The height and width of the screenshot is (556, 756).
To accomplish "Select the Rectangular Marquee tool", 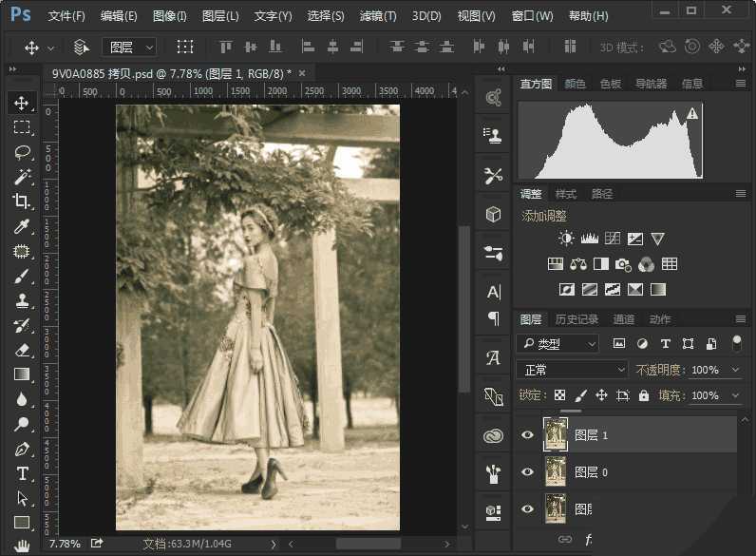I will (21, 127).
